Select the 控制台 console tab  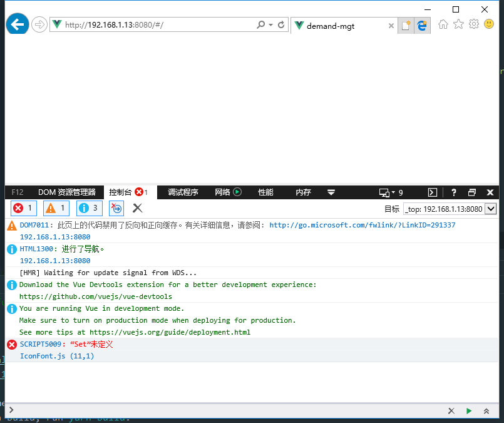(x=128, y=192)
